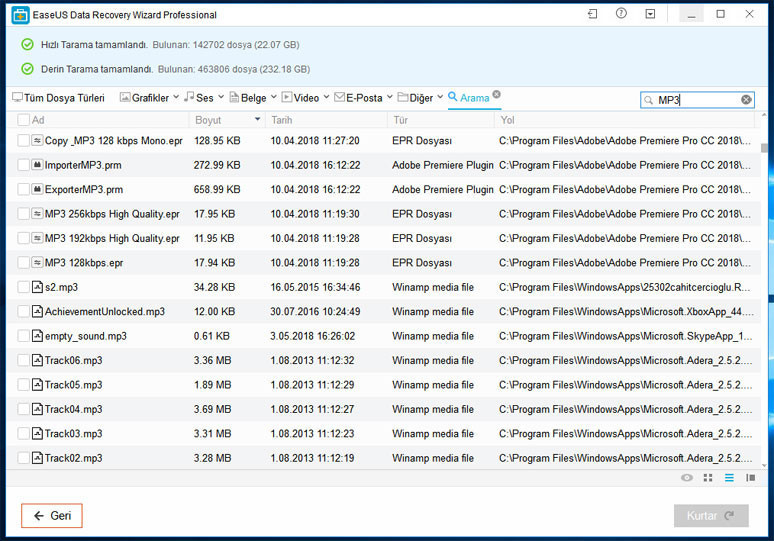Click the Kurtar recover button

pyautogui.click(x=711, y=516)
